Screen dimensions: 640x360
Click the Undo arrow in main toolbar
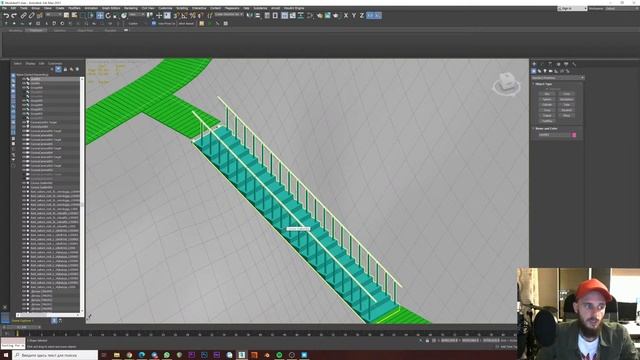pyautogui.click(x=7, y=16)
